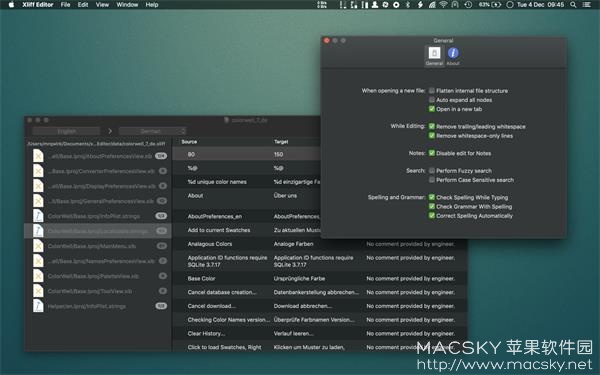Open the Window menu
The height and width of the screenshot is (375, 600).
[x=127, y=5]
